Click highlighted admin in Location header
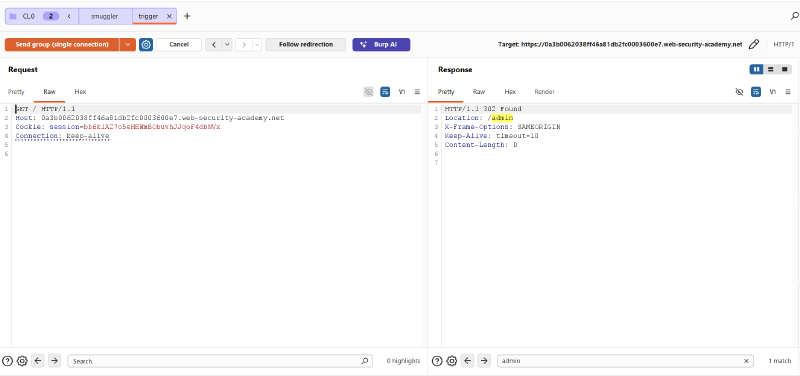Screen dimensions: 800x376 502,118
